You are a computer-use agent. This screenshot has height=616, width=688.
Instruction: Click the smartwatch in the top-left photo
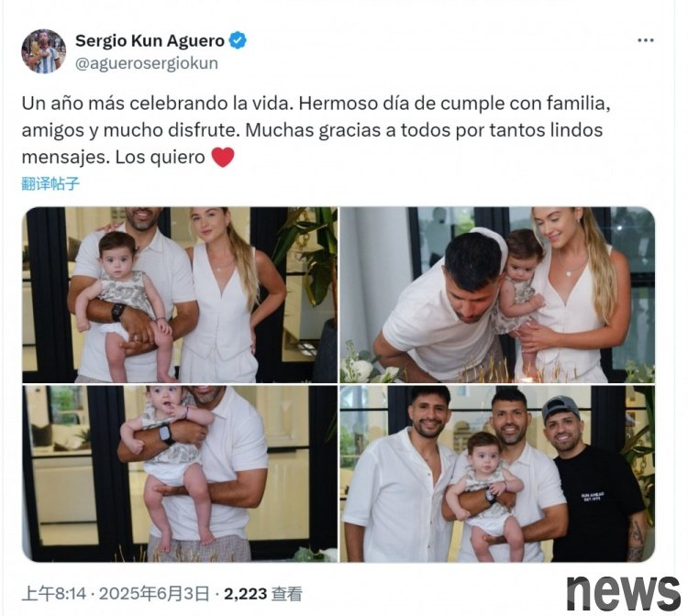(x=117, y=312)
